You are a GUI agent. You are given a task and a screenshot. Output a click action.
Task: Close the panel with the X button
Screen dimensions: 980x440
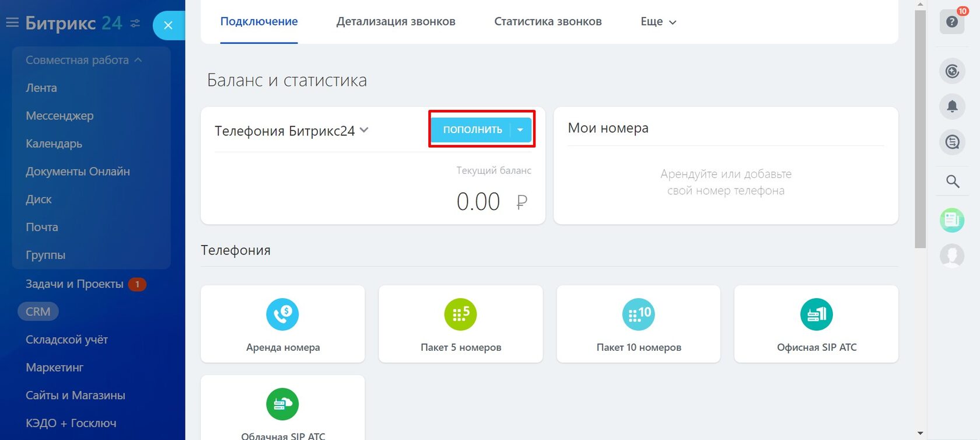(168, 25)
